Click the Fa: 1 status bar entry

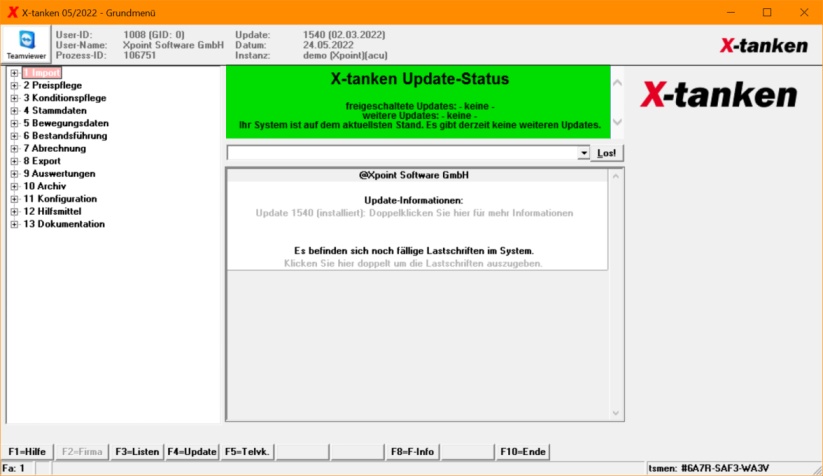[x=14, y=468]
